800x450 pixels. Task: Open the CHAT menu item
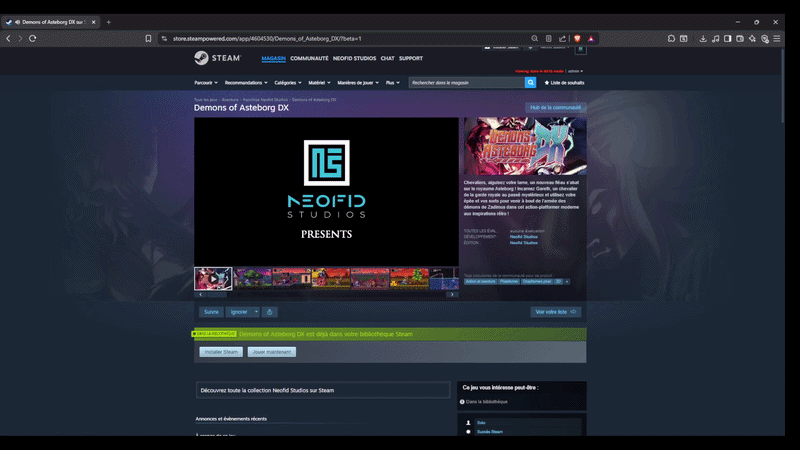(387, 59)
